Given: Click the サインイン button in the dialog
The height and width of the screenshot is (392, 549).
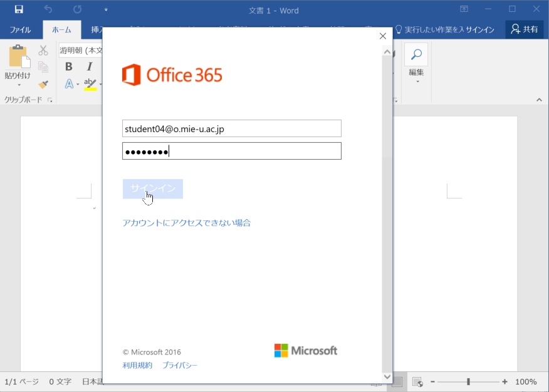Looking at the screenshot, I should pyautogui.click(x=153, y=189).
